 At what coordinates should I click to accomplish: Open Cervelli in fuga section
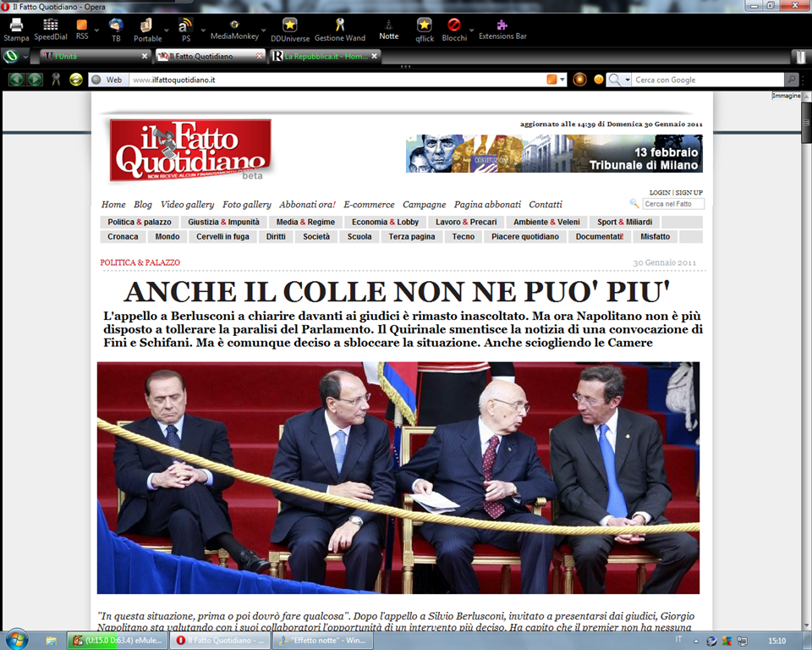(222, 236)
